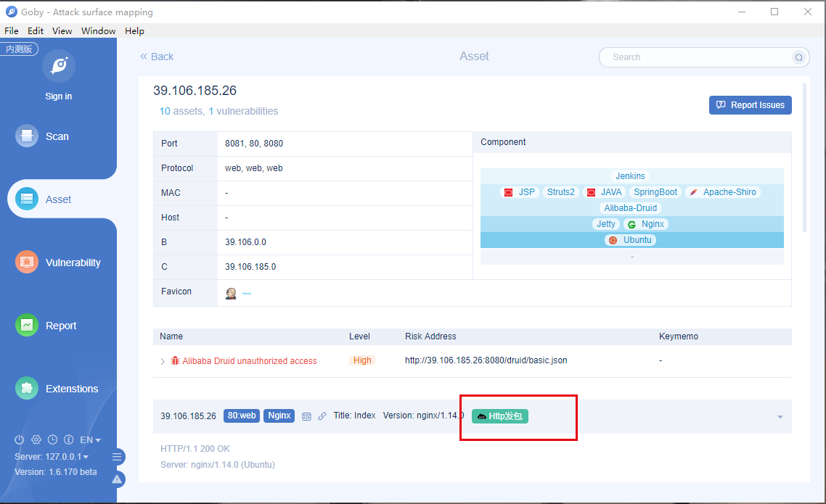Click the 10 assets link
Screen dimensions: 826x504
point(181,111)
